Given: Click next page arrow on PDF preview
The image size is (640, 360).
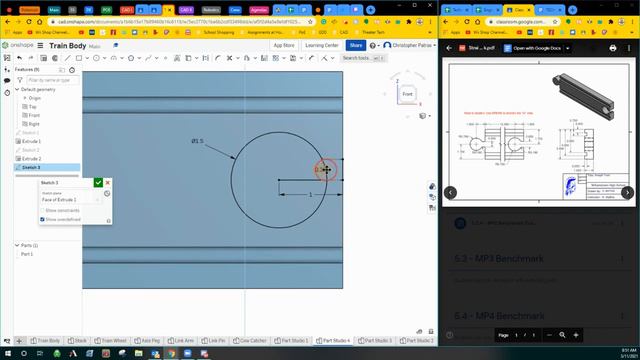Looking at the screenshot, I should point(627,192).
